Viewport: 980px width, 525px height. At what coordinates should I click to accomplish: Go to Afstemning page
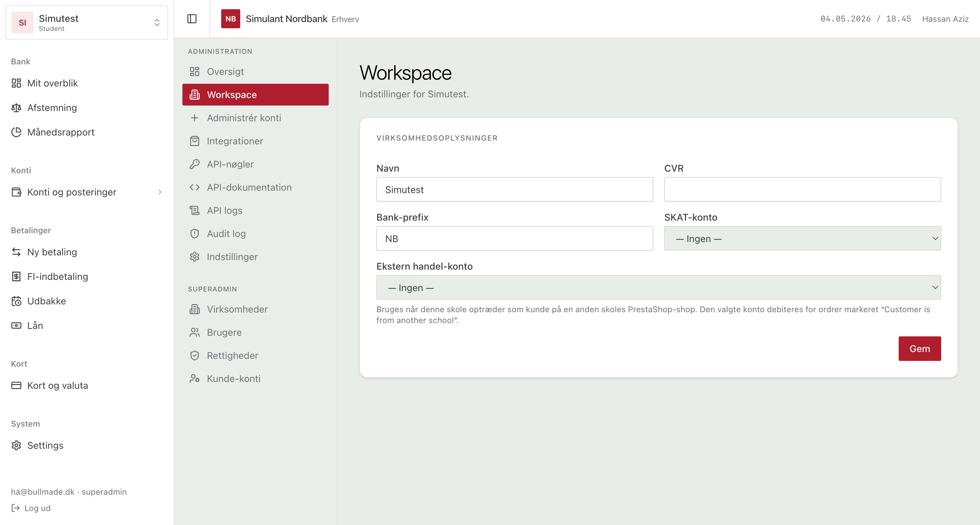87,108
